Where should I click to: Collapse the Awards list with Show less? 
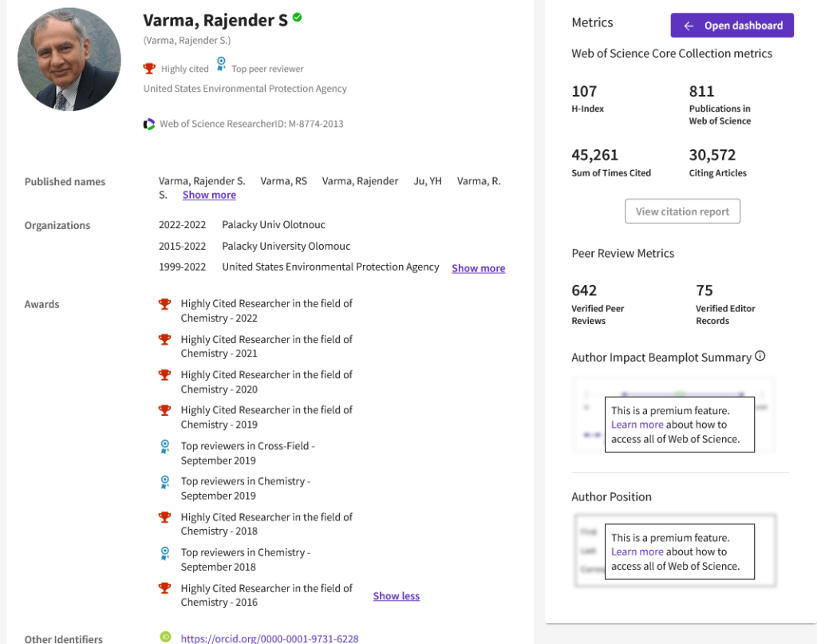(396, 596)
